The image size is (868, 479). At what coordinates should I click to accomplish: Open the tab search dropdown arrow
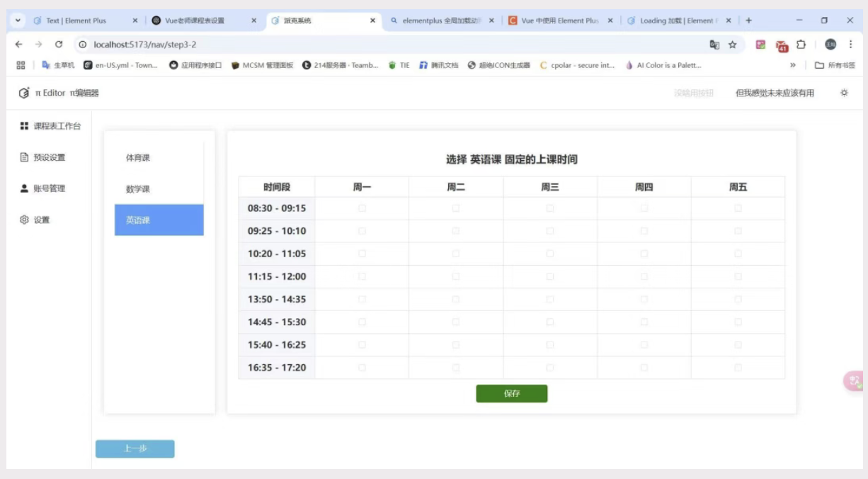[18, 21]
